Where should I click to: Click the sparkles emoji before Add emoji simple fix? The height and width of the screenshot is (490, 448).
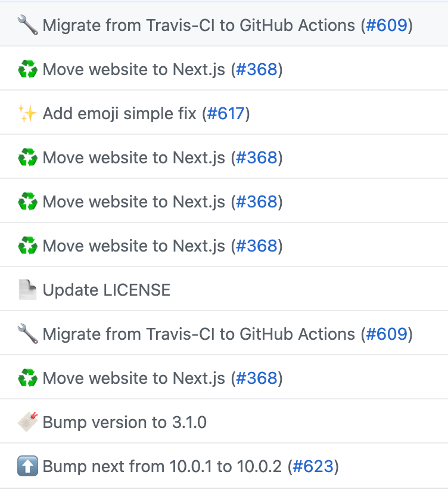[28, 113]
